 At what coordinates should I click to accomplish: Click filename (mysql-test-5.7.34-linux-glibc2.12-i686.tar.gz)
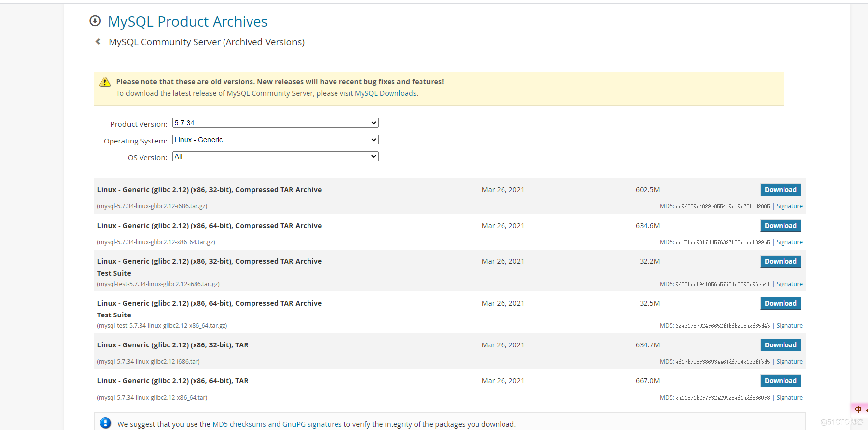coord(158,284)
